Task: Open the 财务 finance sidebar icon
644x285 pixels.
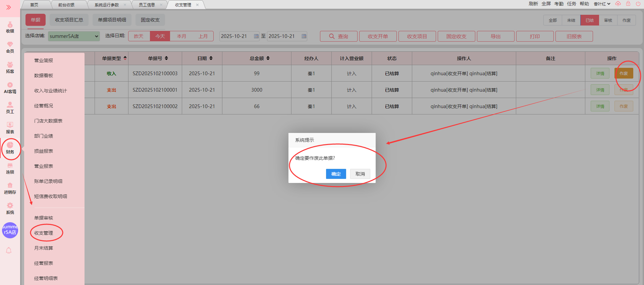Action: 10,148
